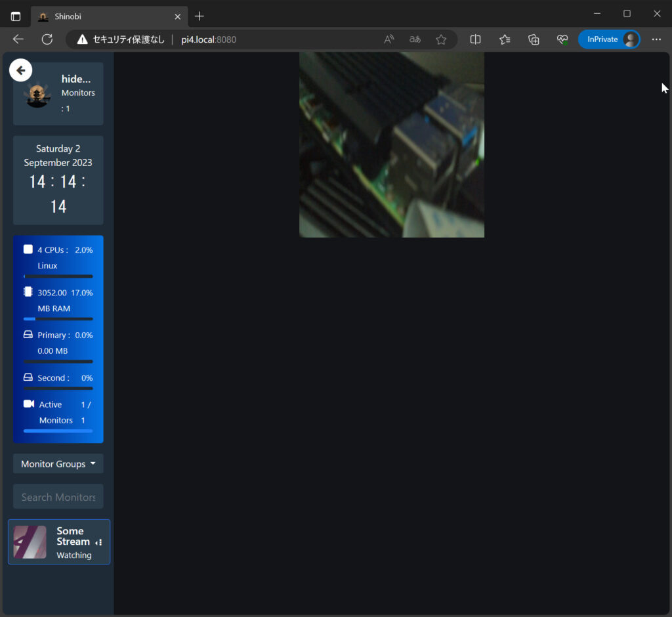Click the Second disk drive icon

click(x=28, y=377)
